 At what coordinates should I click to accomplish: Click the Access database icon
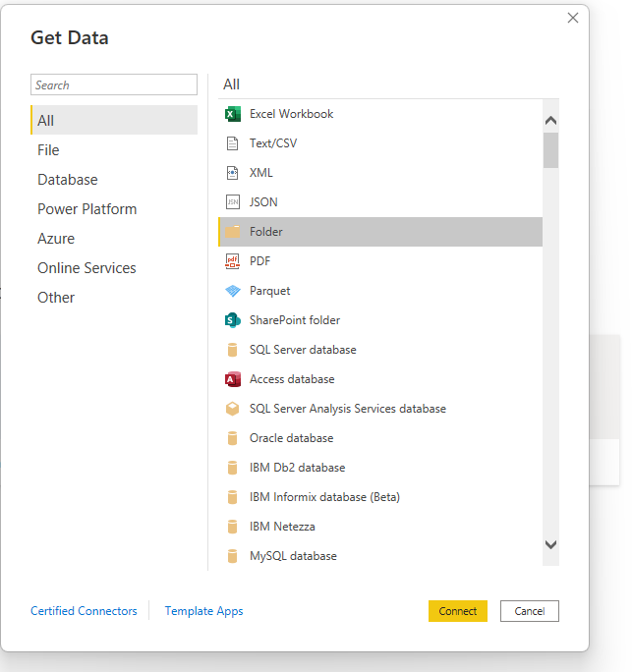[232, 379]
